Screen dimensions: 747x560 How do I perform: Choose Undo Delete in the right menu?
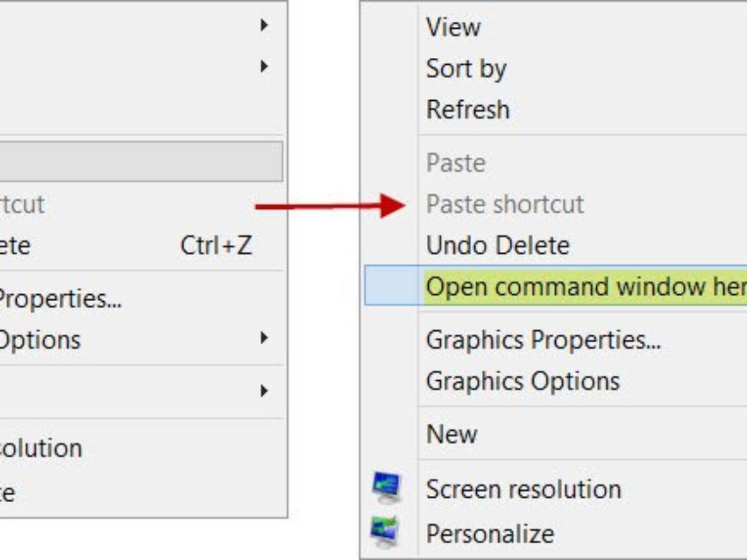(x=498, y=245)
